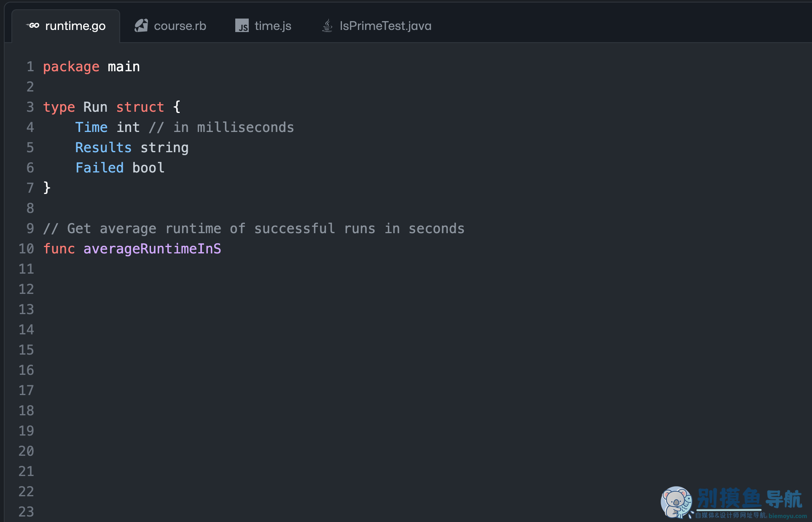Click the 'type' keyword on line 3
Viewport: 812px width, 522px height.
(59, 107)
